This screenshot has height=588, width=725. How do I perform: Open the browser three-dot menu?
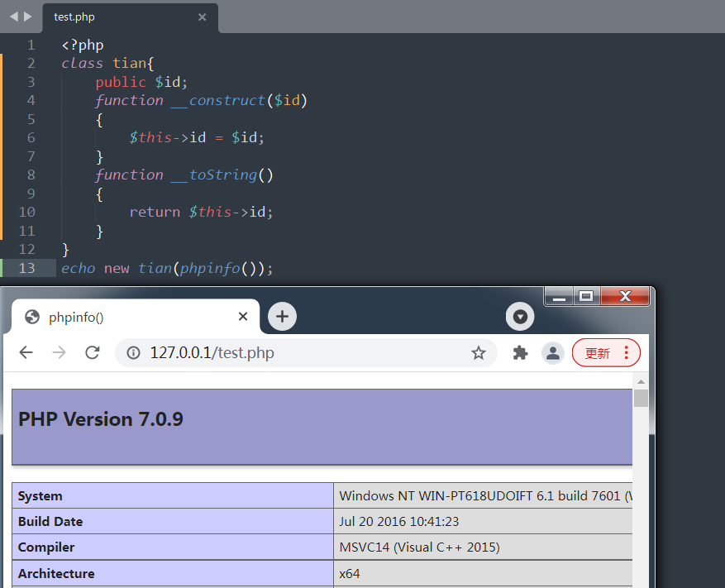point(626,353)
